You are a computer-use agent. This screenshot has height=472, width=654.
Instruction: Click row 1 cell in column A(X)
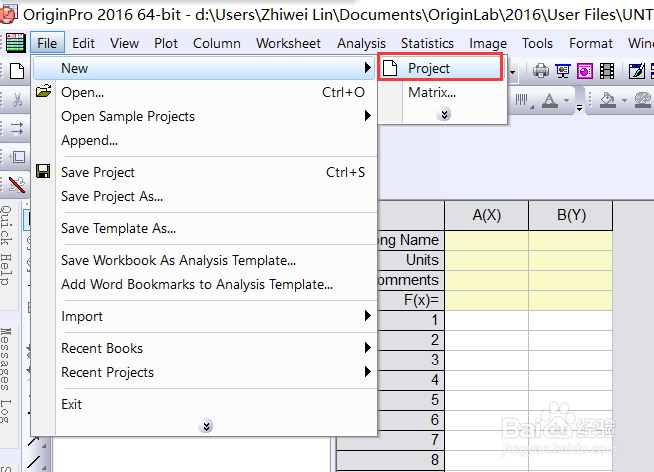pos(487,320)
